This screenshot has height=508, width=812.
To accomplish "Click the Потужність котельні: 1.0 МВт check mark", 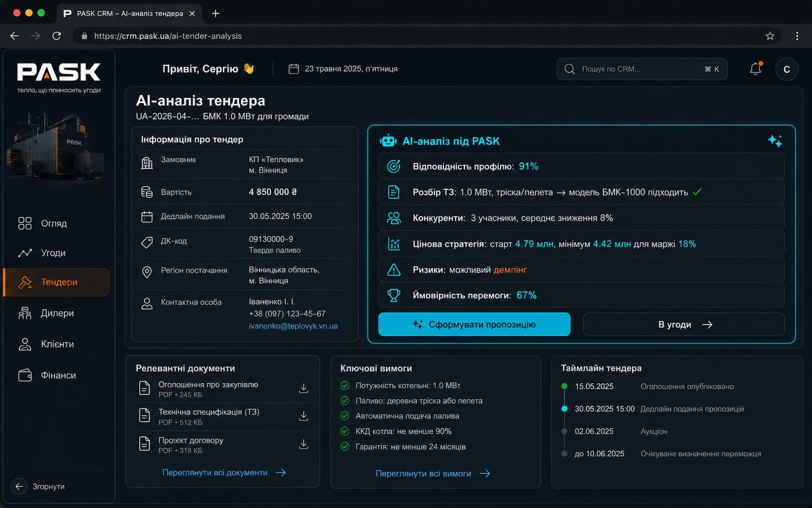I will click(345, 386).
